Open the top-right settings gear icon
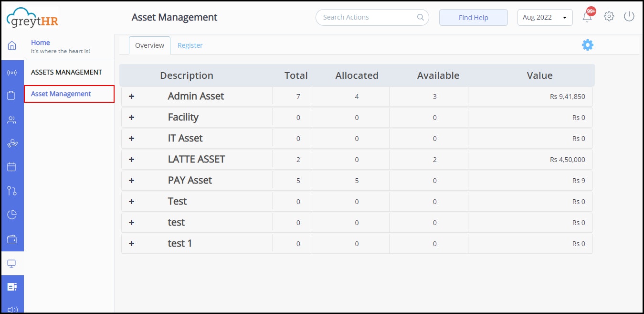Screen dimensions: 644x314 (609, 16)
